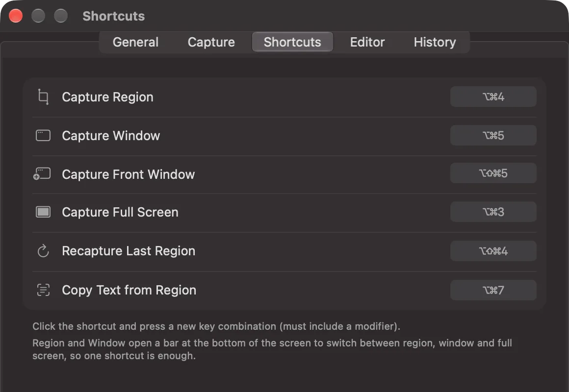Image resolution: width=569 pixels, height=392 pixels.
Task: Click the Capture Window label
Action: tap(111, 136)
